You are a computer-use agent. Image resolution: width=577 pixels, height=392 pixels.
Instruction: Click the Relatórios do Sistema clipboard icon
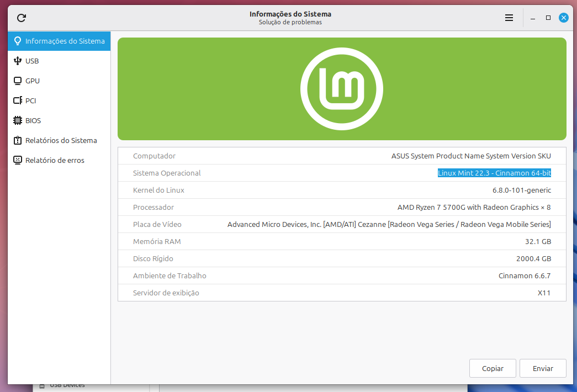point(18,140)
